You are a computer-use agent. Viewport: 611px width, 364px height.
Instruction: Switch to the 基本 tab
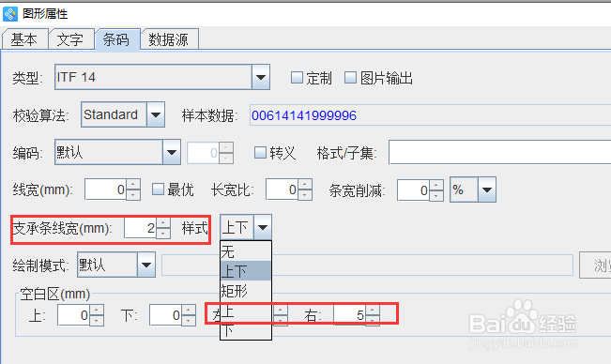pyautogui.click(x=25, y=39)
